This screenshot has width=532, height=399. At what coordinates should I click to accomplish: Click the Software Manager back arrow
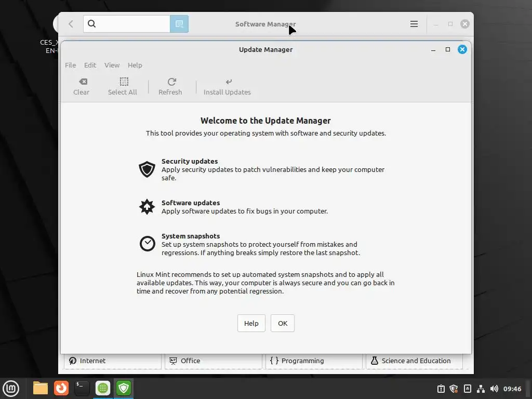coord(71,24)
